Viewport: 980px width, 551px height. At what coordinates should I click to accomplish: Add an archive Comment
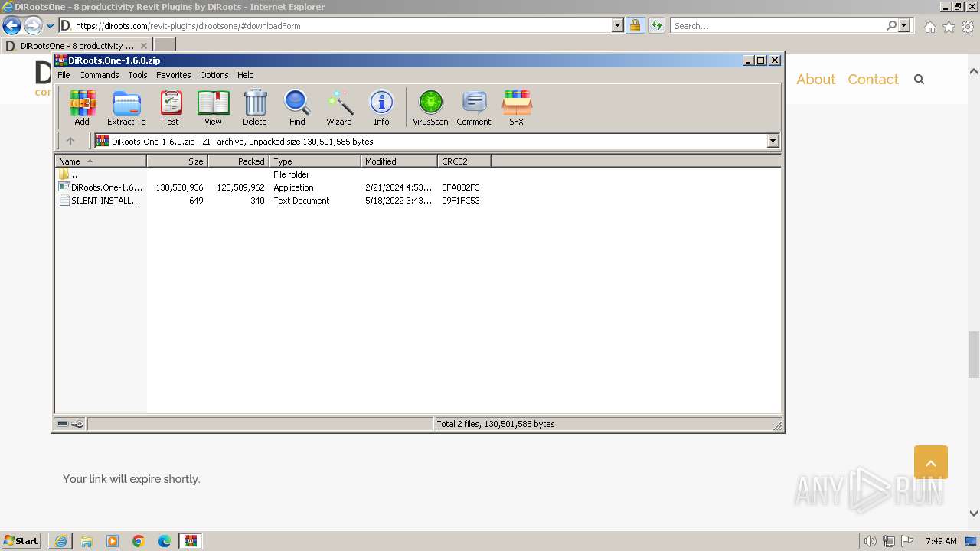click(474, 107)
